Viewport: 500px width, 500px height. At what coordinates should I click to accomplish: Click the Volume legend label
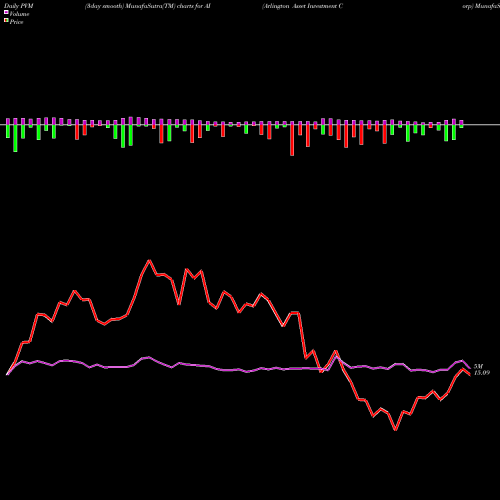19,14
